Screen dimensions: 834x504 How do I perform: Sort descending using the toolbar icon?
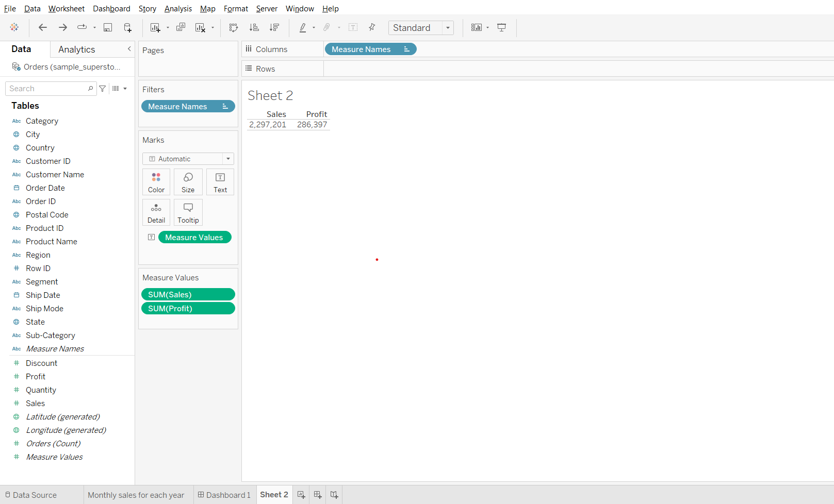(274, 28)
